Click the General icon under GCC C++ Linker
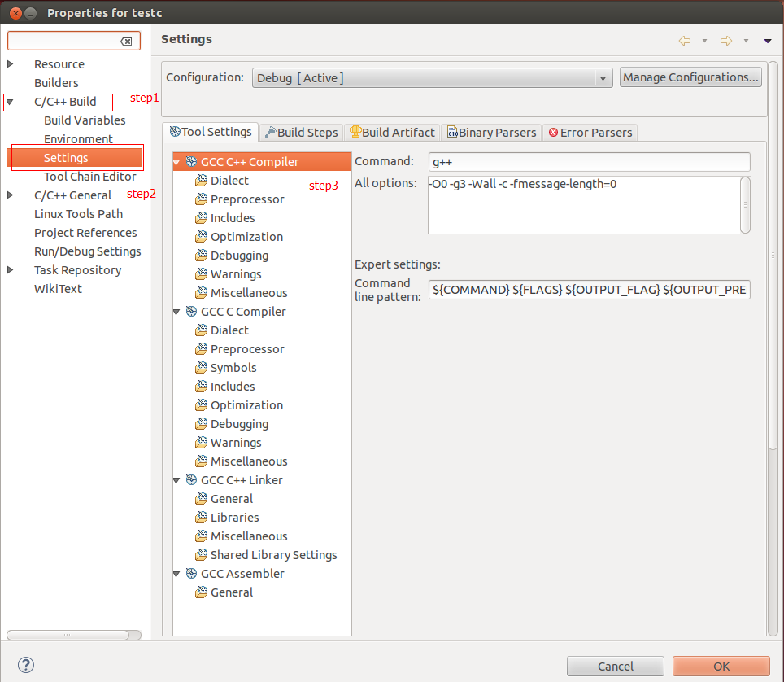Screen dimensions: 784x682 coord(201,498)
